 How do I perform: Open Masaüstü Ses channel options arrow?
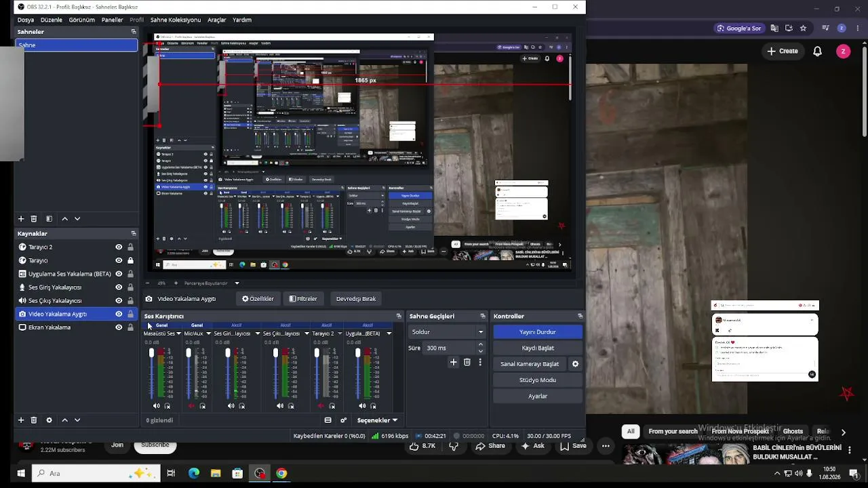tap(178, 333)
